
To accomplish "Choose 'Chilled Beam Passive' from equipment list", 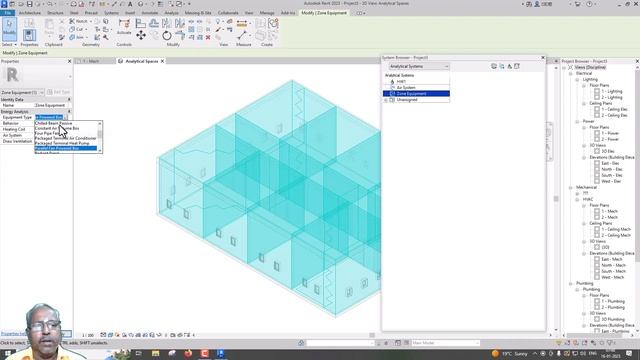I will 53,123.
